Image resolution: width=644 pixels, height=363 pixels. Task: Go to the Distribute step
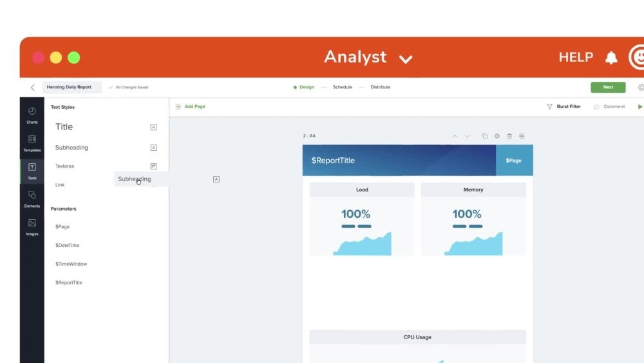point(381,87)
